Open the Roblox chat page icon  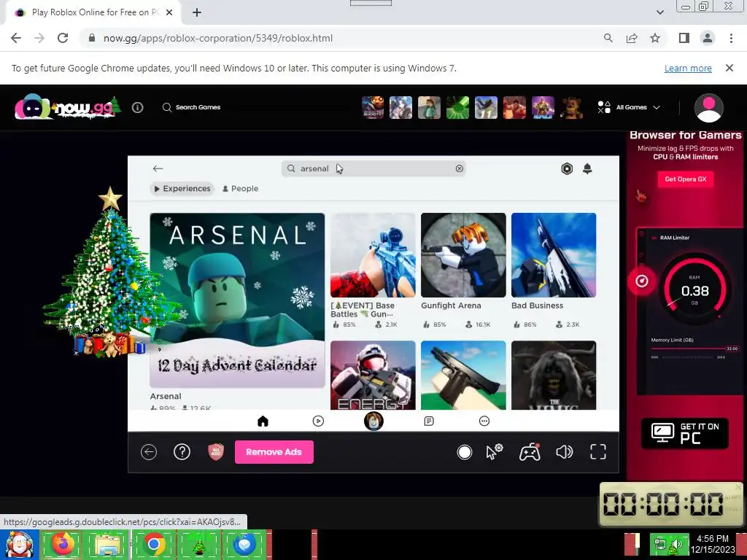[x=429, y=421]
